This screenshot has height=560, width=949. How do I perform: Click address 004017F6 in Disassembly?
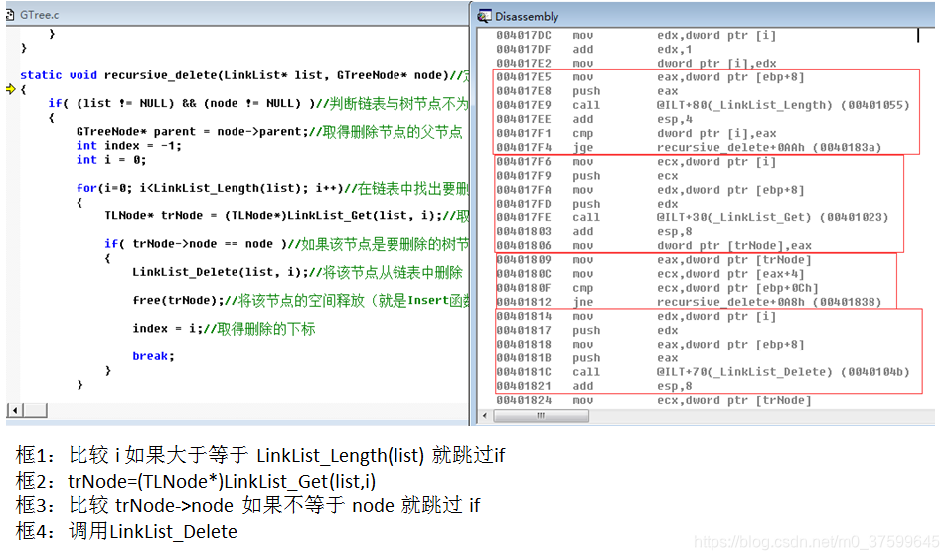point(524,162)
